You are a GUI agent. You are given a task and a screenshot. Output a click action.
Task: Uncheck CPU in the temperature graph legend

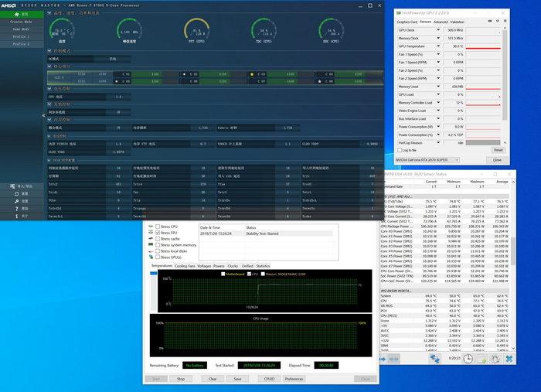[x=250, y=274]
